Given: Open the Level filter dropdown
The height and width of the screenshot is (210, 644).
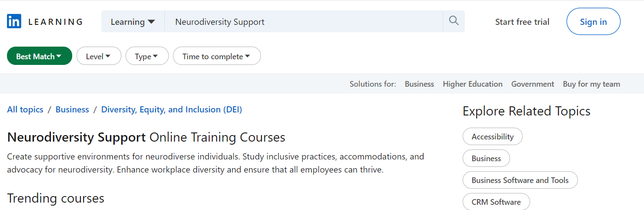Looking at the screenshot, I should 99,56.
